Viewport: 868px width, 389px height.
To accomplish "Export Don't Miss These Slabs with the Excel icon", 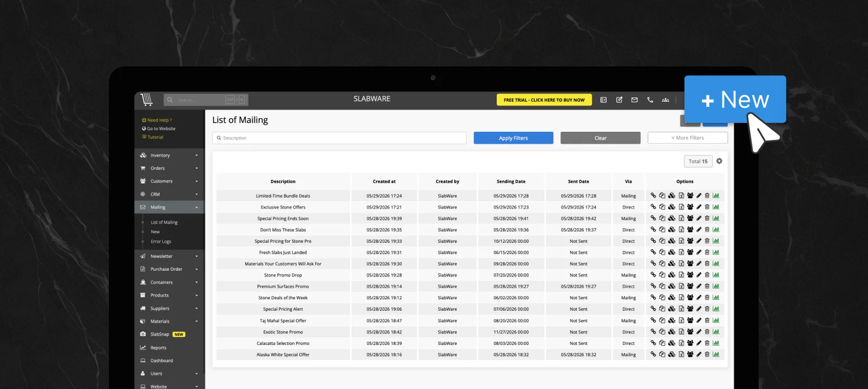I will point(681,230).
